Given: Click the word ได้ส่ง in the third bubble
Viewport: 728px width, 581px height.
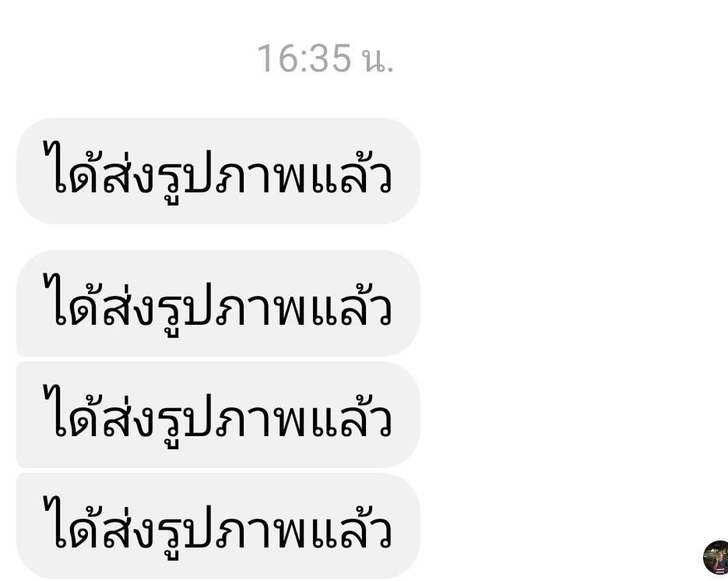Looking at the screenshot, I should click(x=99, y=411).
